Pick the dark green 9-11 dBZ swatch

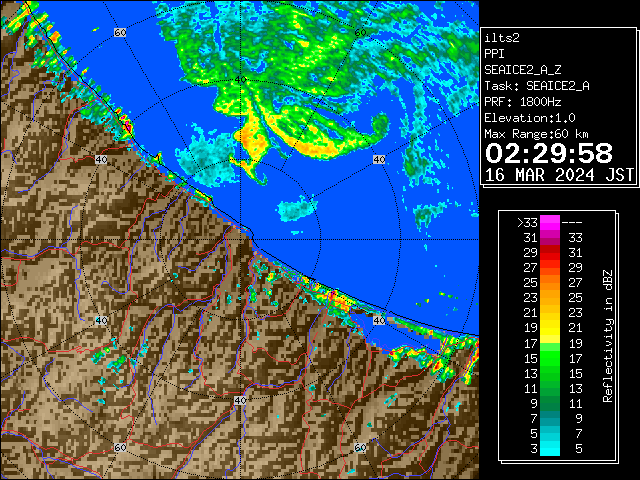click(x=550, y=403)
